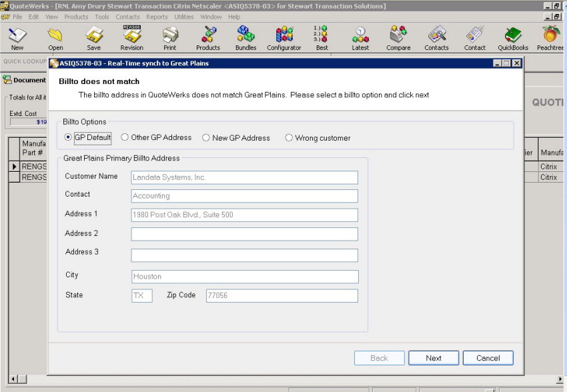Minimize the Great Plains synch dialog

[x=498, y=63]
